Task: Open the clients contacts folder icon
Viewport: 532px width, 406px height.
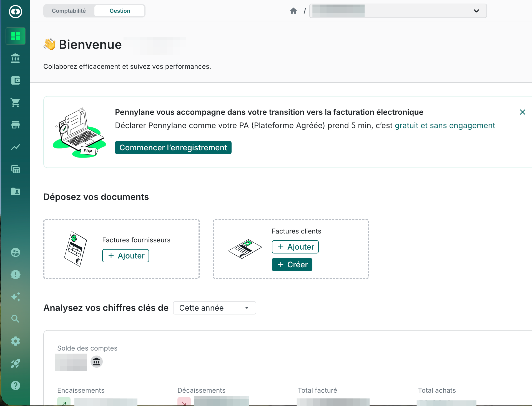Action: pyautogui.click(x=16, y=191)
